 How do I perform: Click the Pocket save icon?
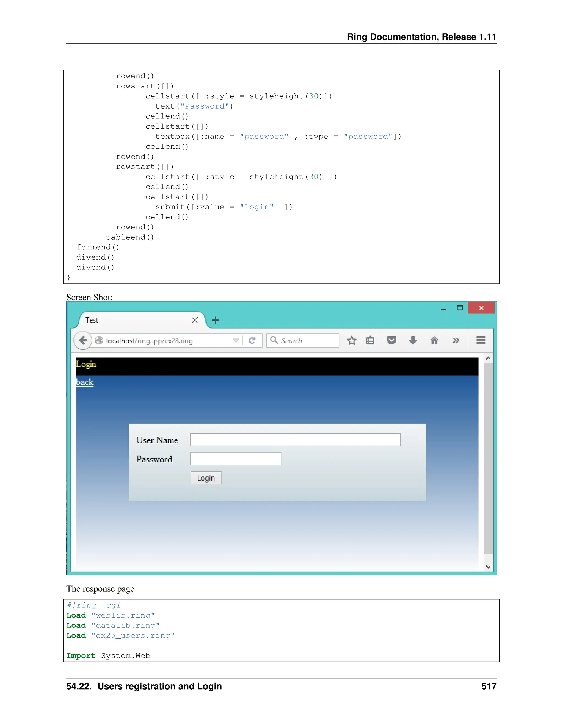coord(391,340)
